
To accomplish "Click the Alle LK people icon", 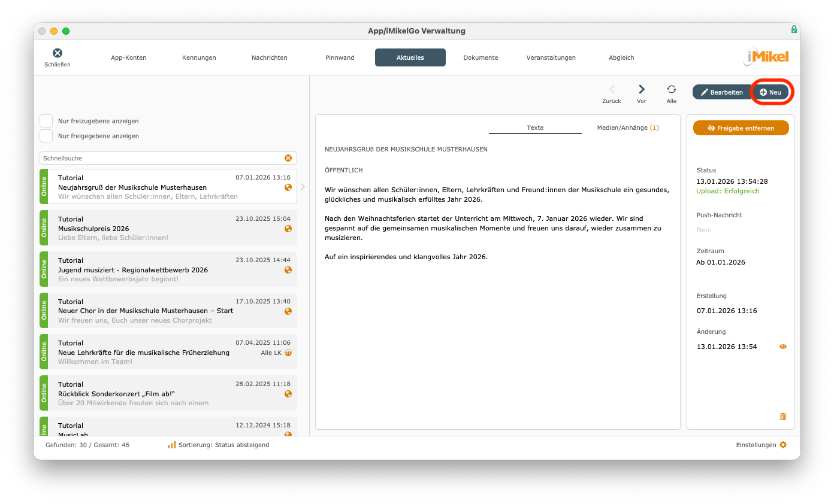I will coord(288,353).
